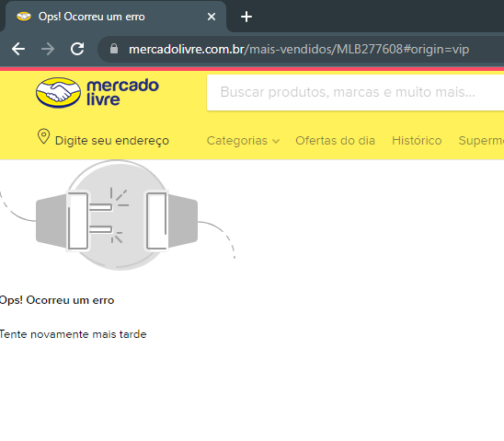Click the location pin icon

point(44,136)
